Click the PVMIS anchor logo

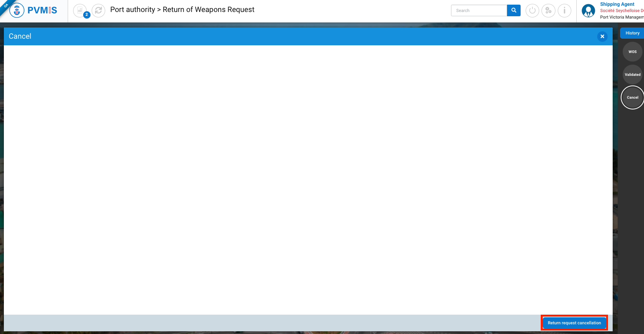(17, 10)
